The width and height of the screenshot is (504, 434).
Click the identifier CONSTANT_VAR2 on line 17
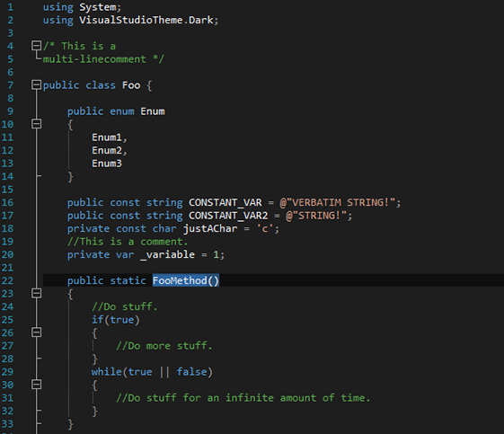[228, 216]
